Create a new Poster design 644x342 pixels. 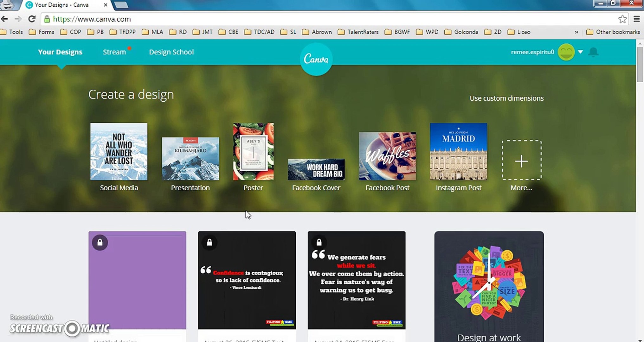point(253,151)
